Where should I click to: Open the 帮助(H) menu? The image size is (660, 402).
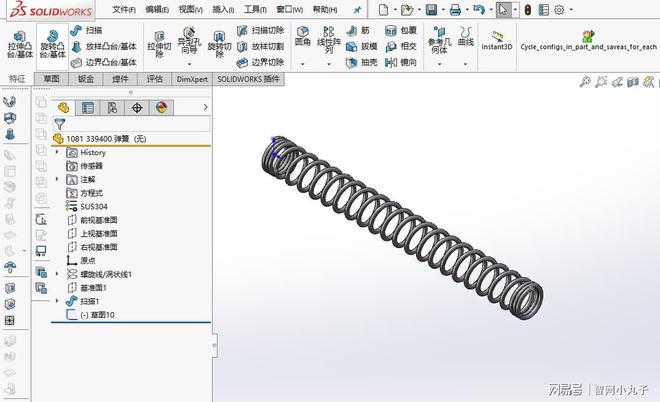pyautogui.click(x=325, y=9)
